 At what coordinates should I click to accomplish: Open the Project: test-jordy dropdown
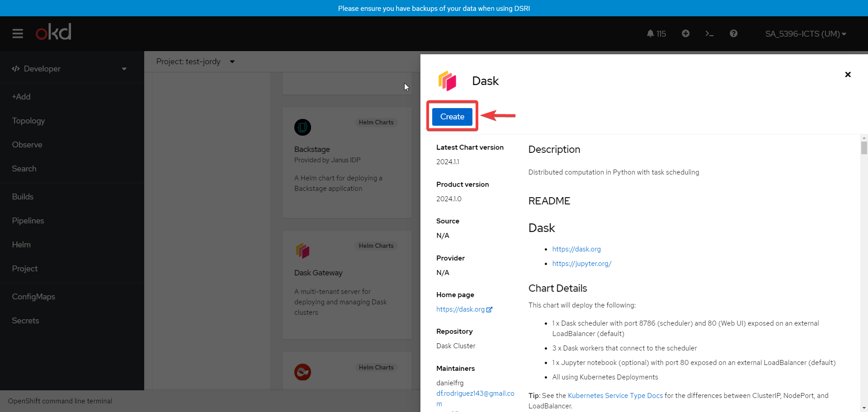[195, 62]
